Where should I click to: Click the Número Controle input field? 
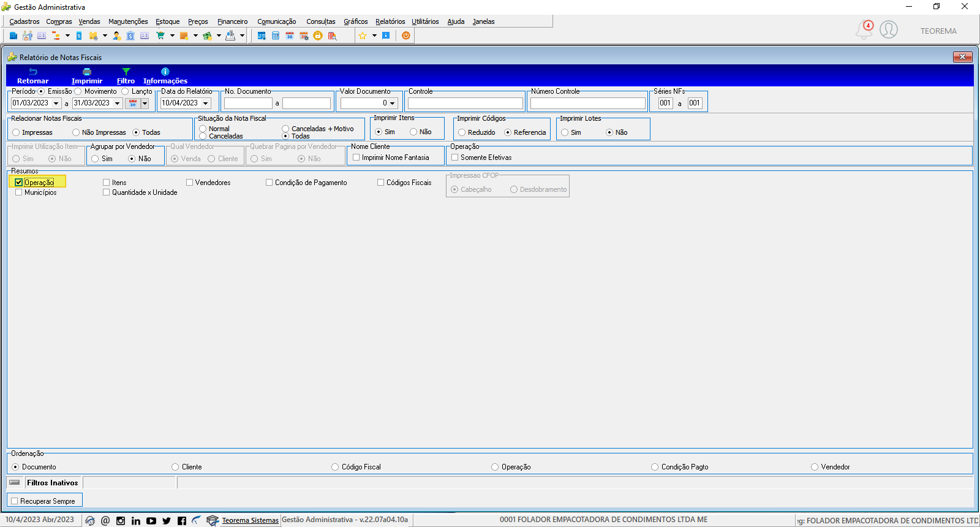click(588, 104)
